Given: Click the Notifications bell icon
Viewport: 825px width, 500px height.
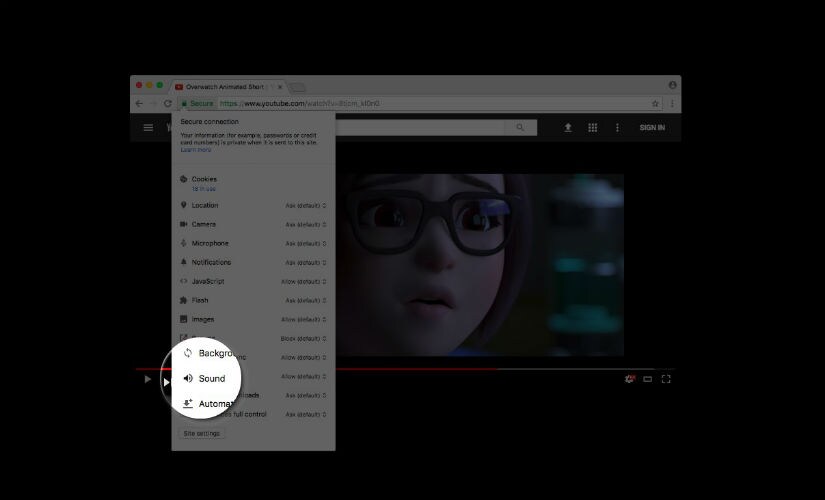Looking at the screenshot, I should (184, 262).
